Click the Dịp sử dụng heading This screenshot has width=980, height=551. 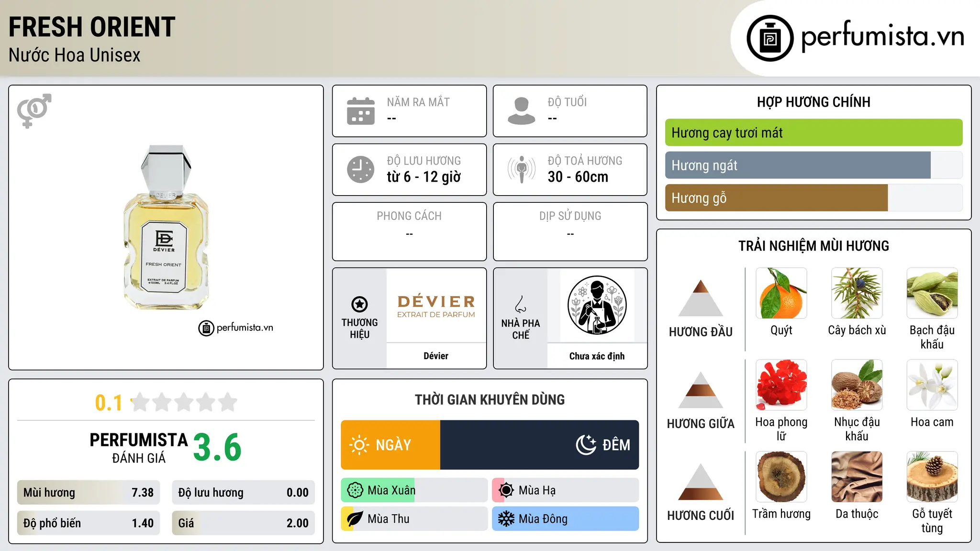(570, 216)
